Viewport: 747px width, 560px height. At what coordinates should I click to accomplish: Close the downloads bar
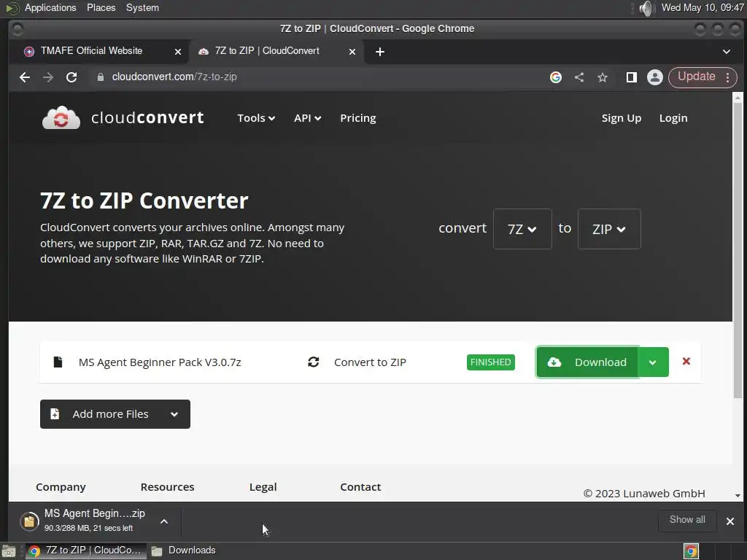coord(729,521)
